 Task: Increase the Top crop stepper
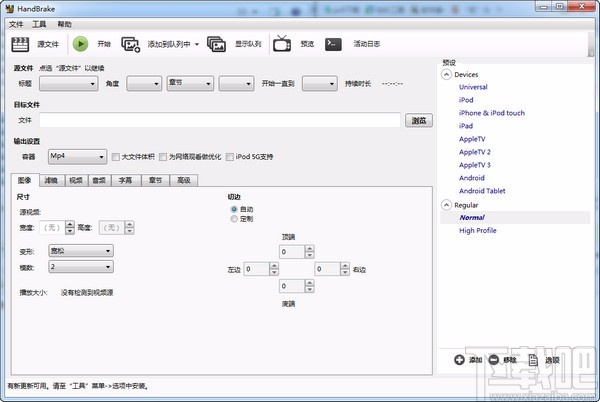pyautogui.click(x=310, y=249)
